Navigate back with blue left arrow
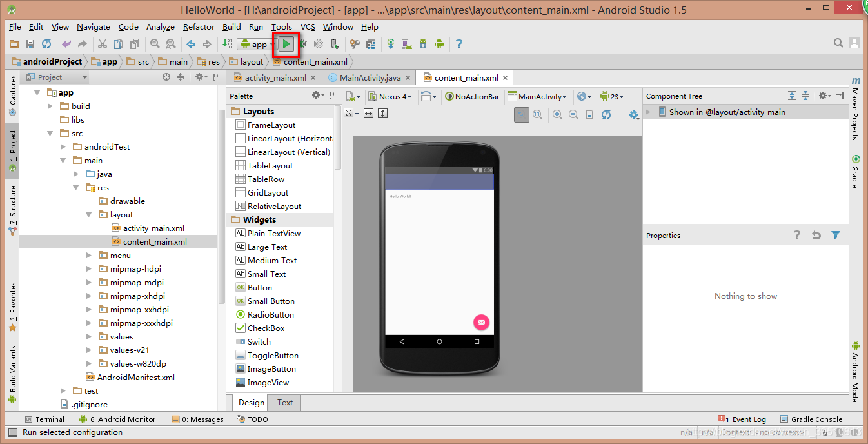Viewport: 868px width, 444px height. (x=191, y=44)
